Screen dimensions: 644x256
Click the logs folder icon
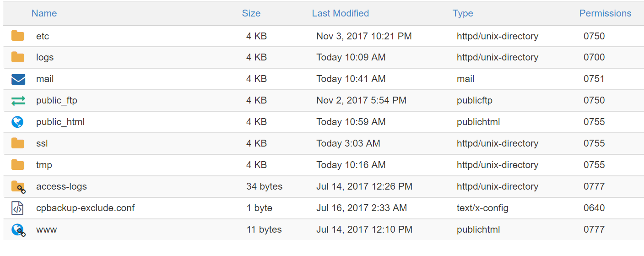pos(18,57)
